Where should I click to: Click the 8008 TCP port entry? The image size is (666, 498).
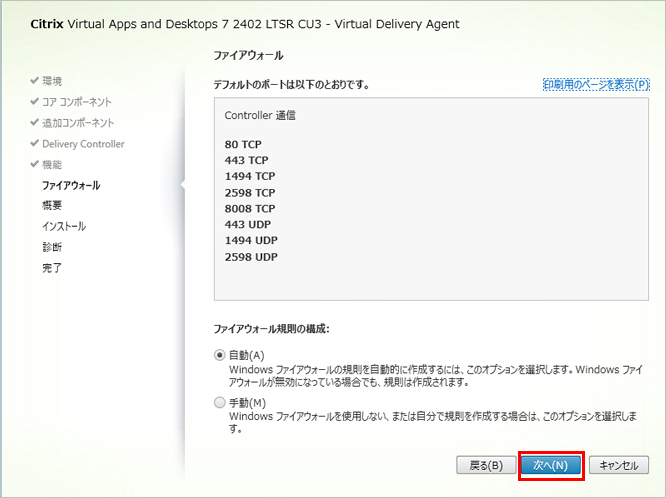point(250,208)
